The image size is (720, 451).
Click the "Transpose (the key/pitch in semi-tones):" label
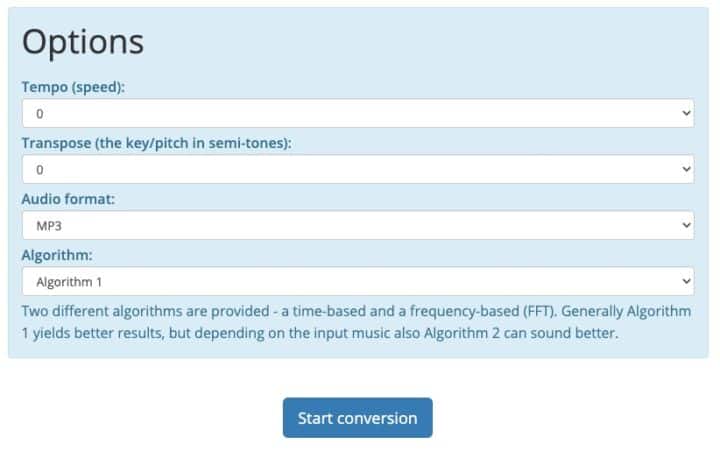pos(156,143)
